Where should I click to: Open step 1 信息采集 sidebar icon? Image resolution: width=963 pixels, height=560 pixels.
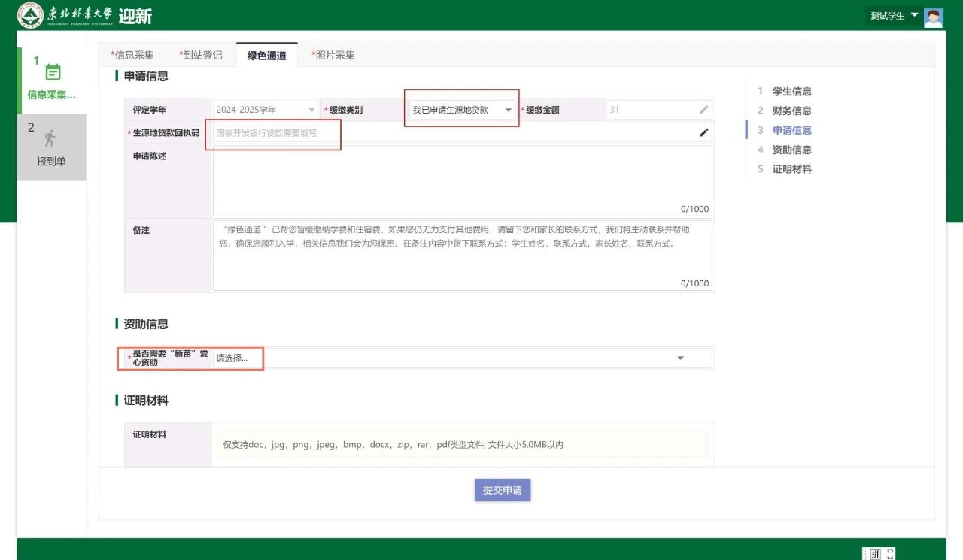coord(53,73)
